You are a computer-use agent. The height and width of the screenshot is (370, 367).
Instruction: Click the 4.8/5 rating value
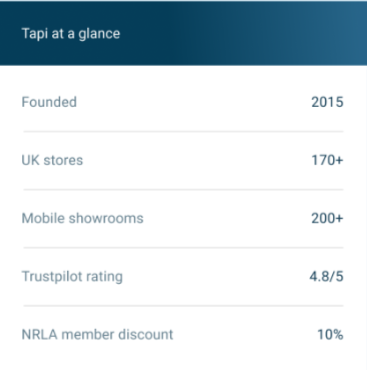326,277
